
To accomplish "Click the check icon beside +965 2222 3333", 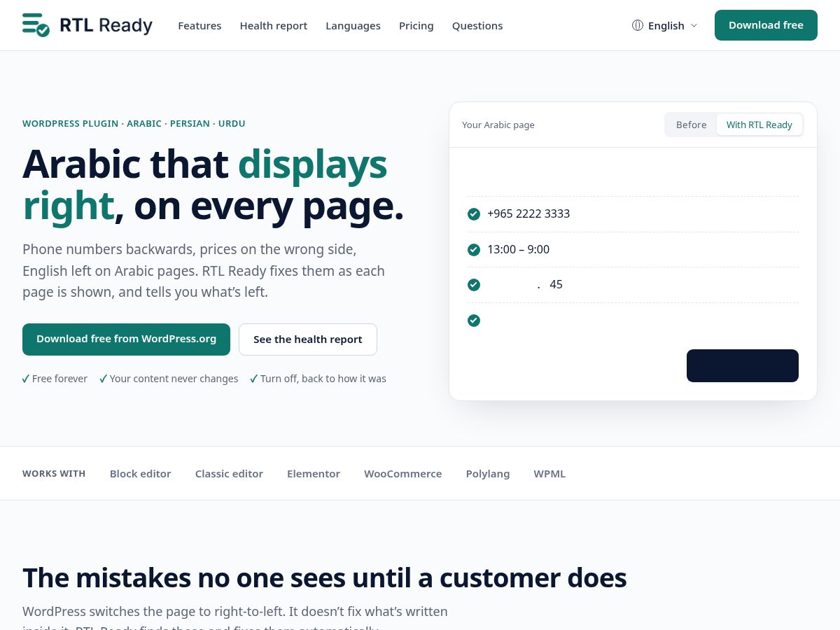I will [474, 214].
